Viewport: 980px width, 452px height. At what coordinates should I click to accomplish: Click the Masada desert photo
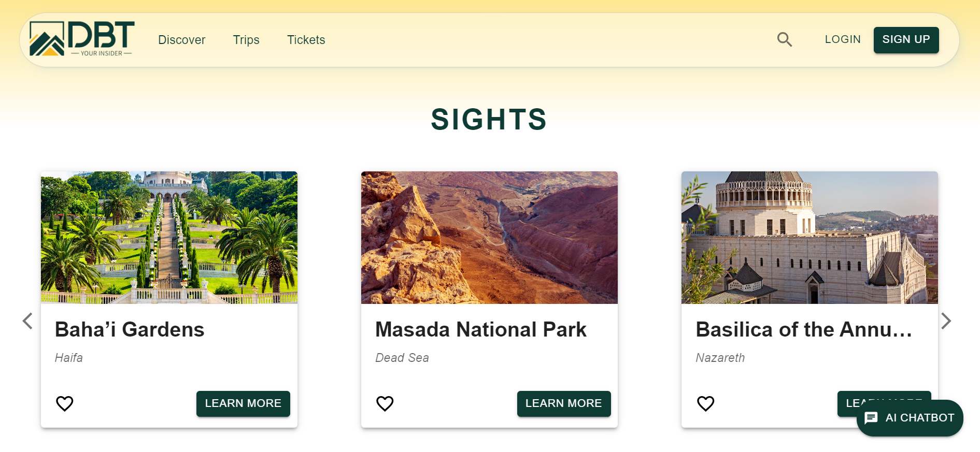coord(489,237)
